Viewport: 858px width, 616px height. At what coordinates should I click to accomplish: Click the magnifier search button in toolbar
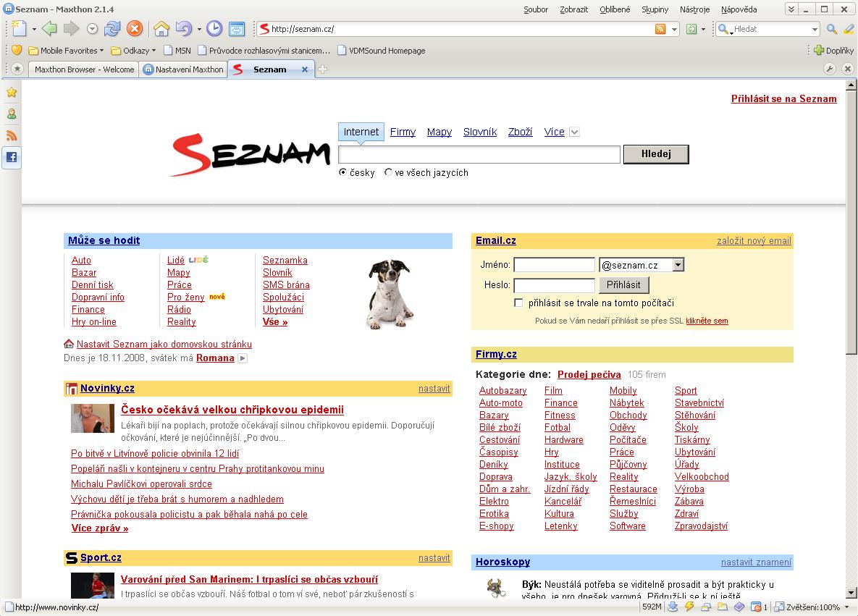click(832, 29)
